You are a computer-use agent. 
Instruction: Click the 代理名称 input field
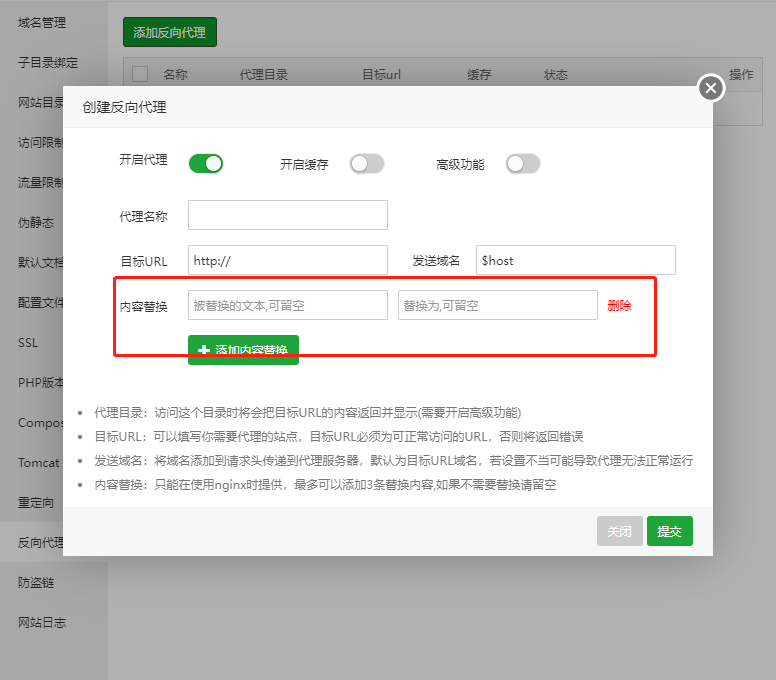(x=287, y=215)
